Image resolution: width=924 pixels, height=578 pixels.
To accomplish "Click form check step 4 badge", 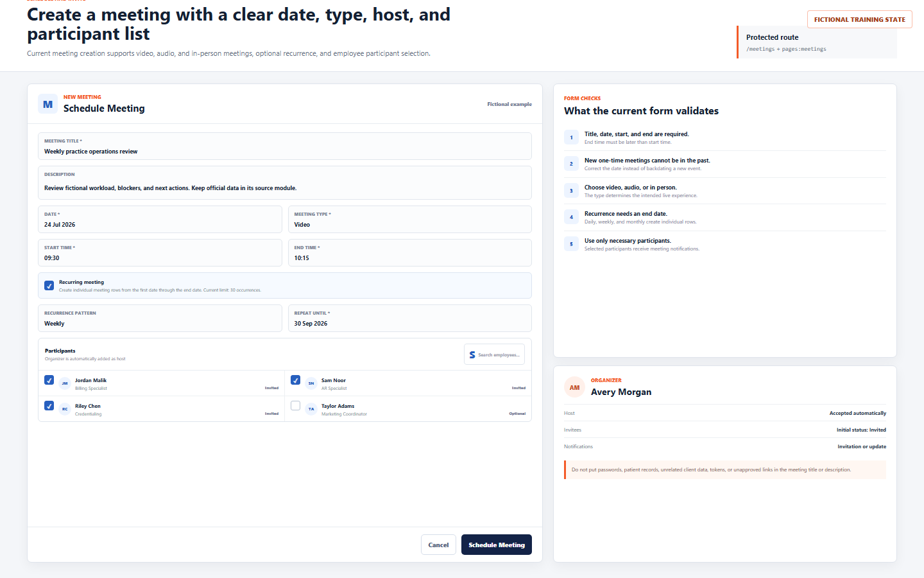I will click(571, 217).
